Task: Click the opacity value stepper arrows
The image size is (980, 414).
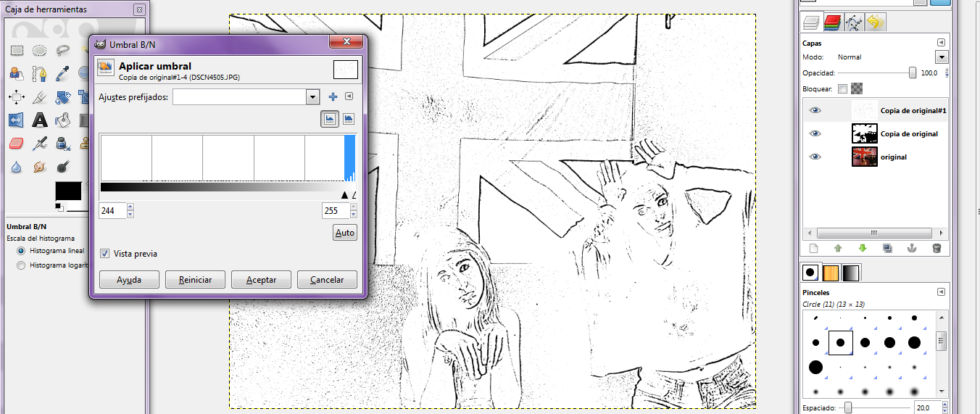Action: (x=945, y=73)
